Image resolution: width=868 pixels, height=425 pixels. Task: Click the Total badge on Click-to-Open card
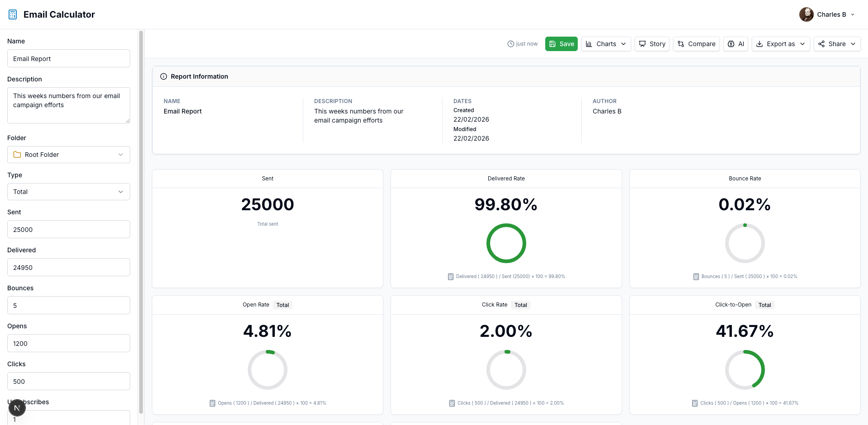tap(764, 305)
